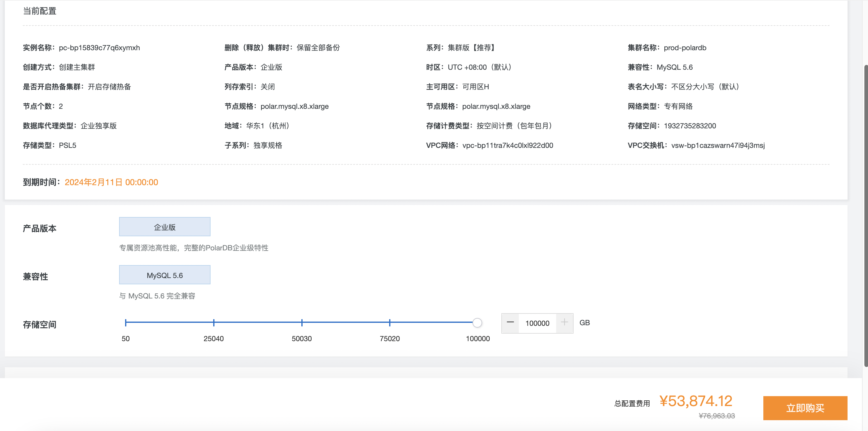
Task: Click the minus stepper for storage space
Action: click(x=510, y=323)
